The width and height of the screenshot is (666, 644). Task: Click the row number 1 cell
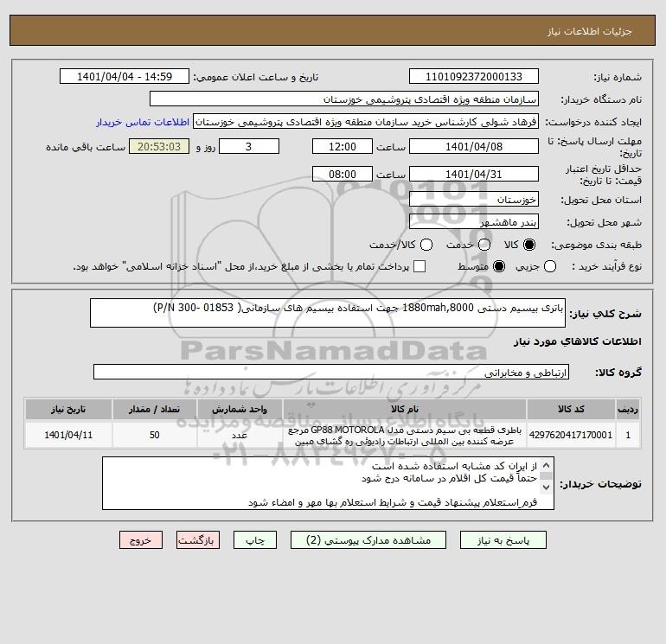point(628,435)
